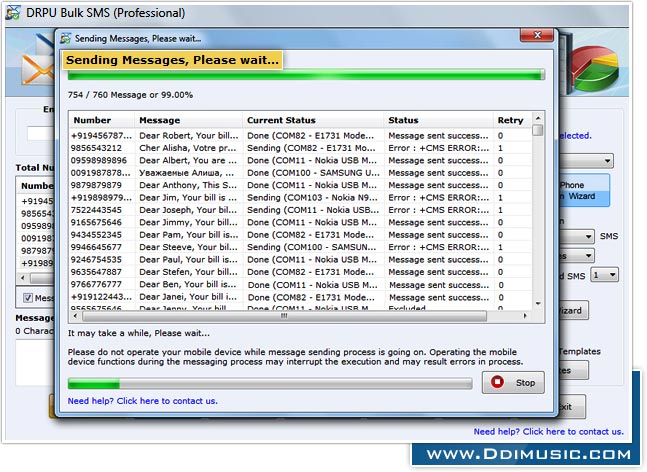Click the Current Status column header
Viewport: 647px width, 472px height.
pyautogui.click(x=313, y=120)
